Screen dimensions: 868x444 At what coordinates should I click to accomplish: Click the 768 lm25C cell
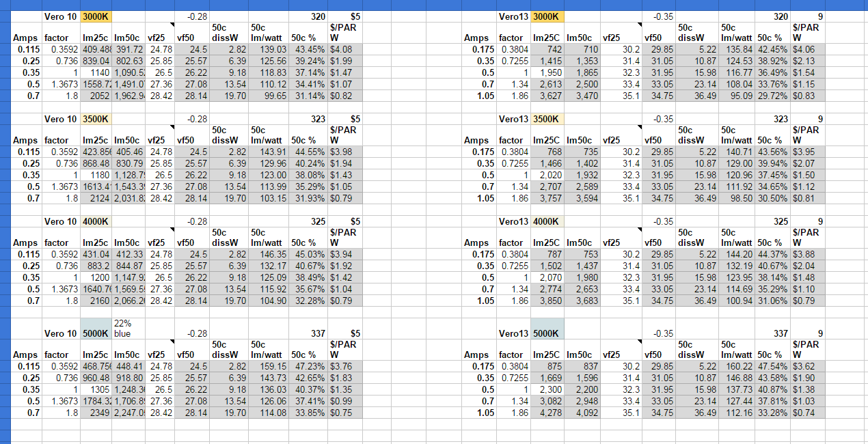[x=548, y=152]
